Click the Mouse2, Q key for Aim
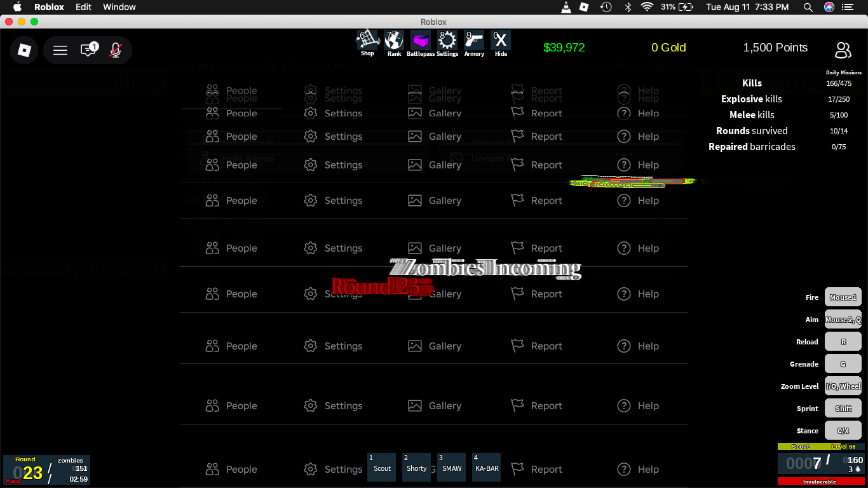The image size is (868, 488). 843,320
